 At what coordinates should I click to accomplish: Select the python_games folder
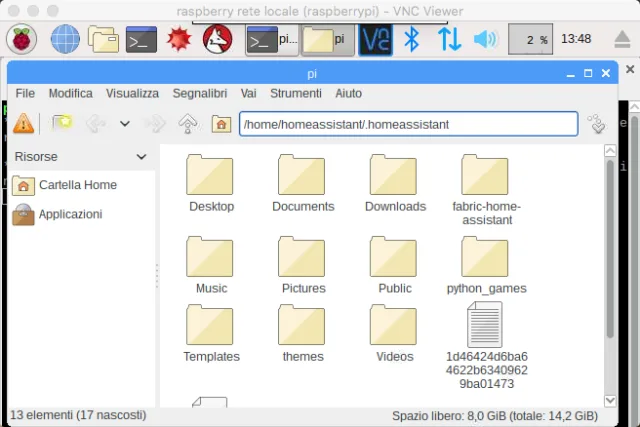click(x=486, y=264)
